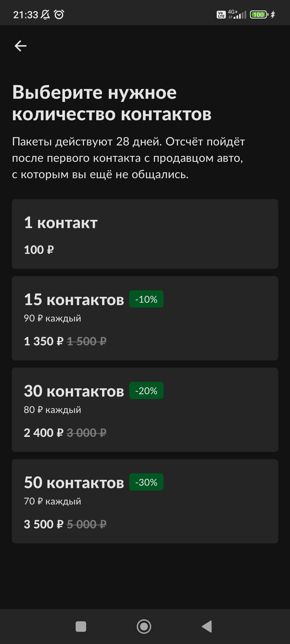
Task: Tap the crossed-out 5 000 ₽ price
Action: (87, 524)
